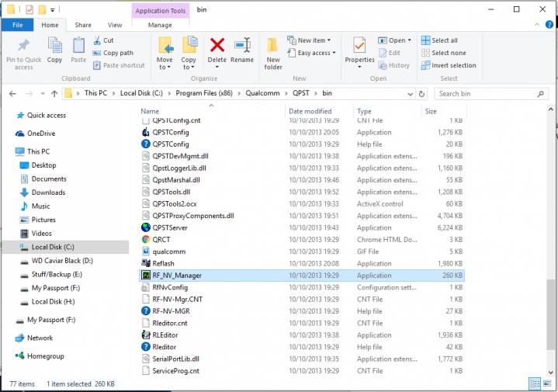Viewport: 558px width, 392px height.
Task: Open the QPSTServer globe icon file
Action: pos(169,227)
